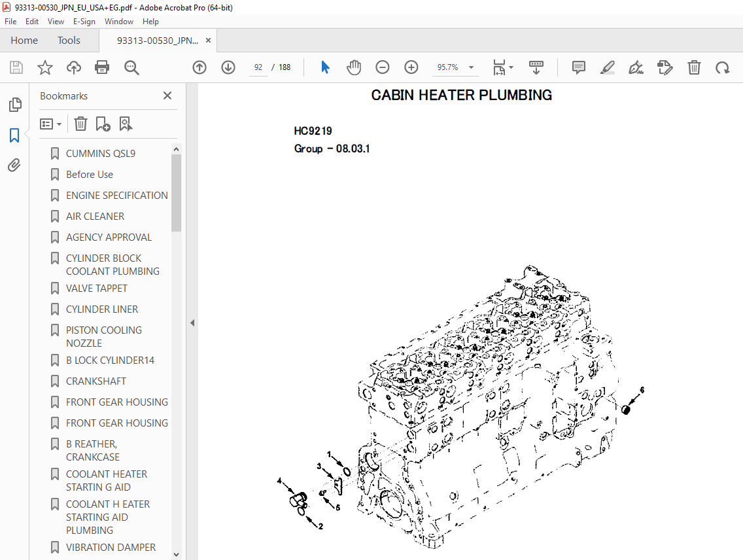Add a new bookmark icon

[103, 124]
